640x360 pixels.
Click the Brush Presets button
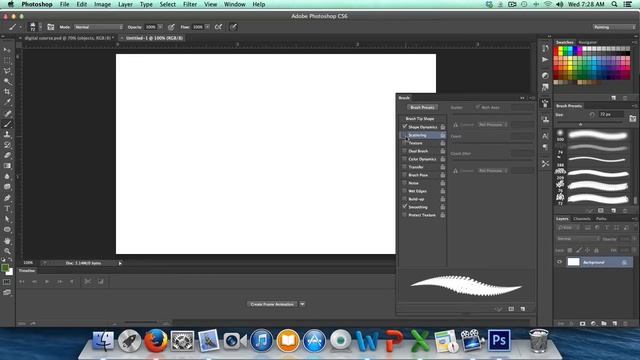(422, 107)
